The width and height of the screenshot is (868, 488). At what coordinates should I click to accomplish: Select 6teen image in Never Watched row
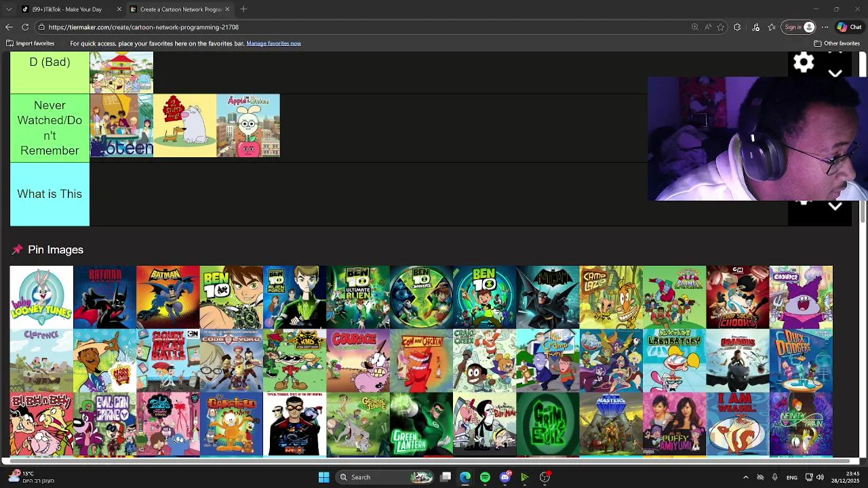coord(121,125)
